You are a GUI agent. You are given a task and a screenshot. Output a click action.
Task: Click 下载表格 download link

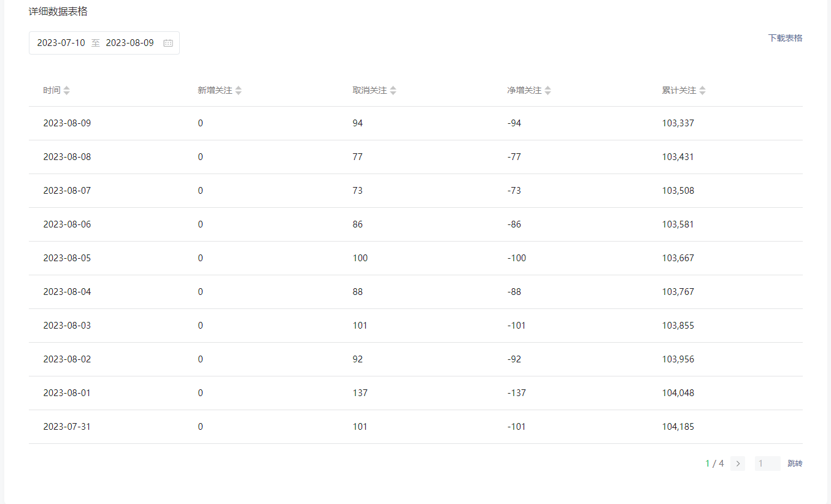pos(785,38)
